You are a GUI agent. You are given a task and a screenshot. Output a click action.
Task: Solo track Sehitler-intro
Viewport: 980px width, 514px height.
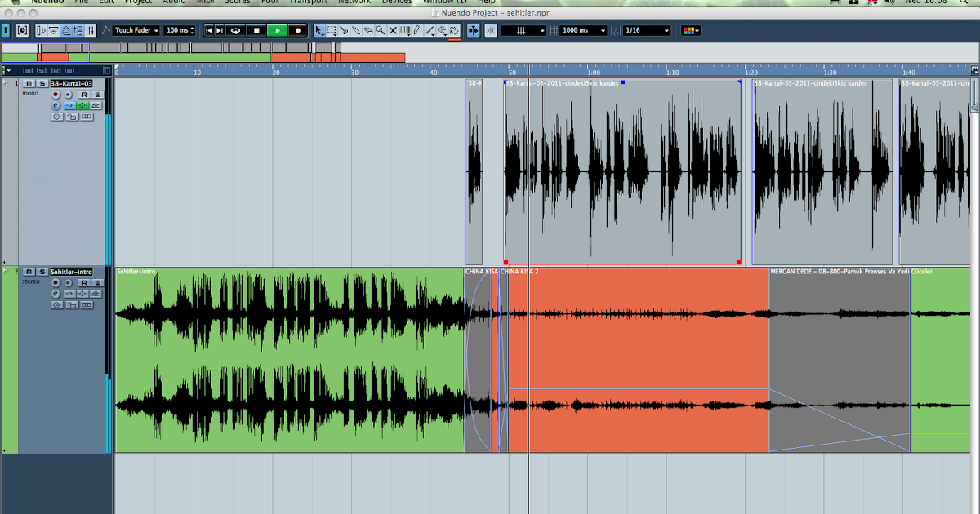click(42, 272)
